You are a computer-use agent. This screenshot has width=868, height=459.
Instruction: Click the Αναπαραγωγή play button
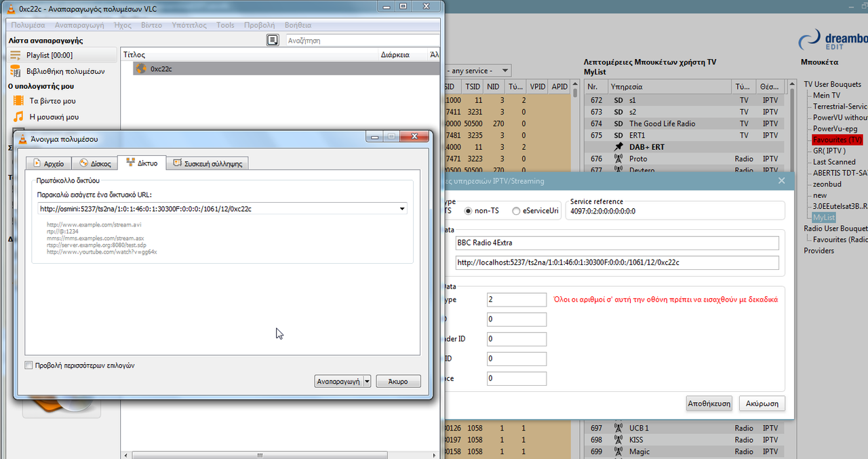[x=339, y=382]
